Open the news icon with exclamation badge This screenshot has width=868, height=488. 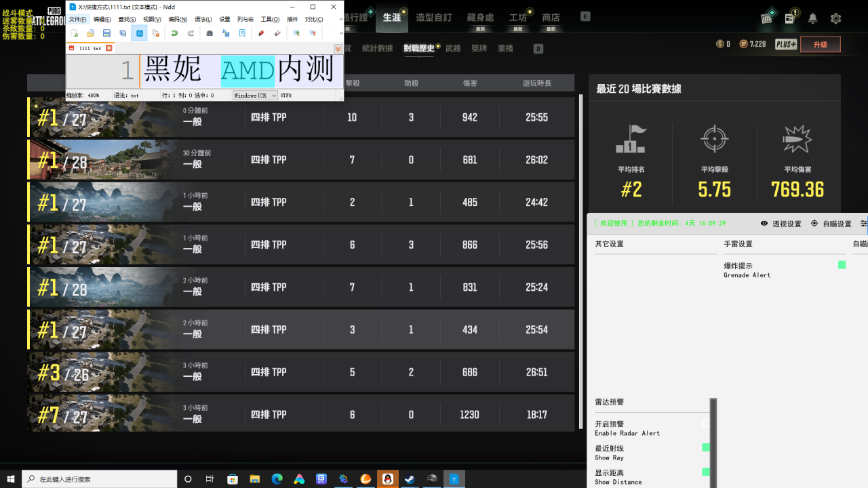coord(790,18)
